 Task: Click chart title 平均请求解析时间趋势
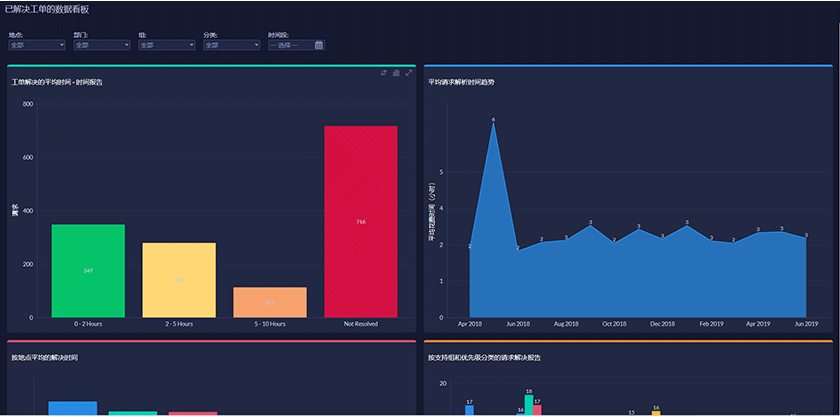[461, 83]
